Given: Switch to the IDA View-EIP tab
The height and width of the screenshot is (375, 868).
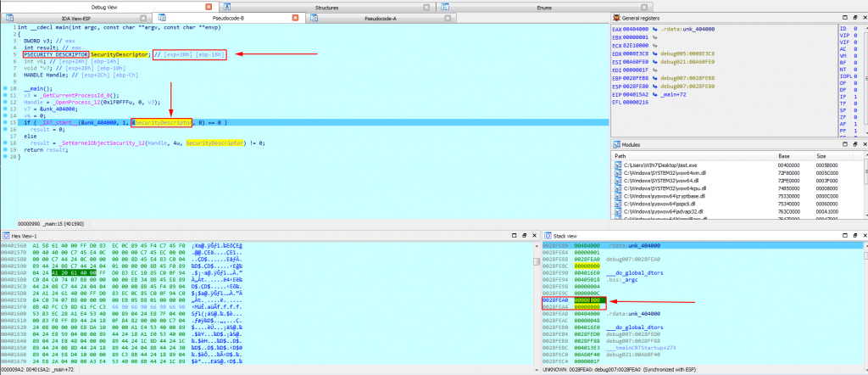Looking at the screenshot, I should point(77,19).
